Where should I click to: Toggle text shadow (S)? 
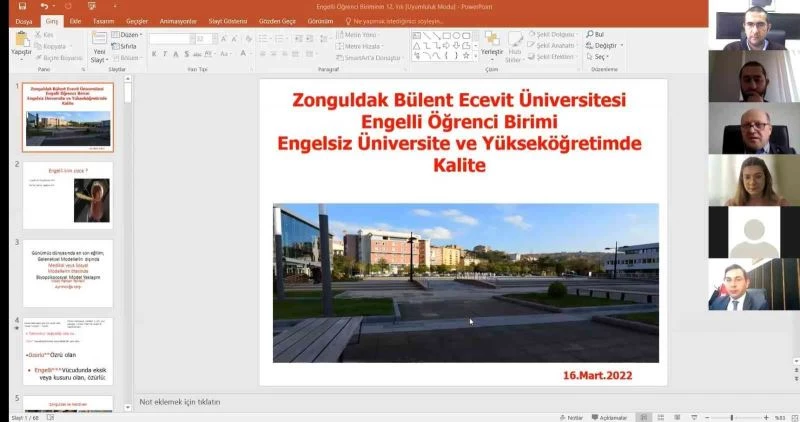[186, 54]
